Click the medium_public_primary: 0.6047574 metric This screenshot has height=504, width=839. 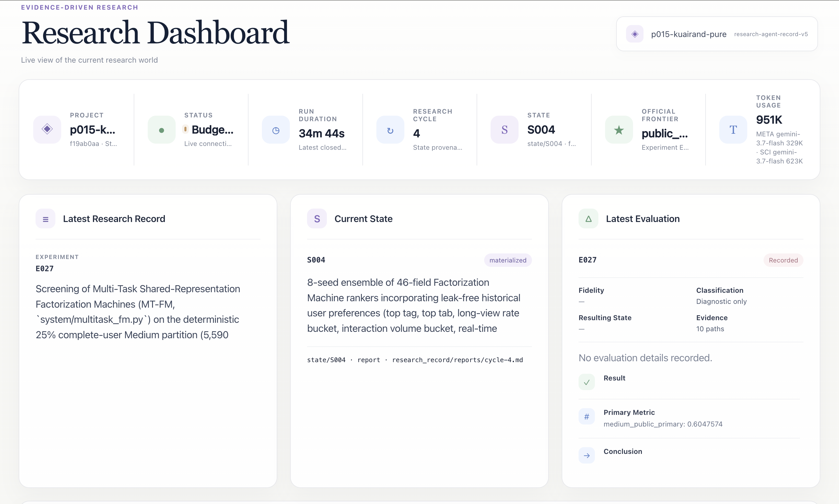pyautogui.click(x=663, y=424)
